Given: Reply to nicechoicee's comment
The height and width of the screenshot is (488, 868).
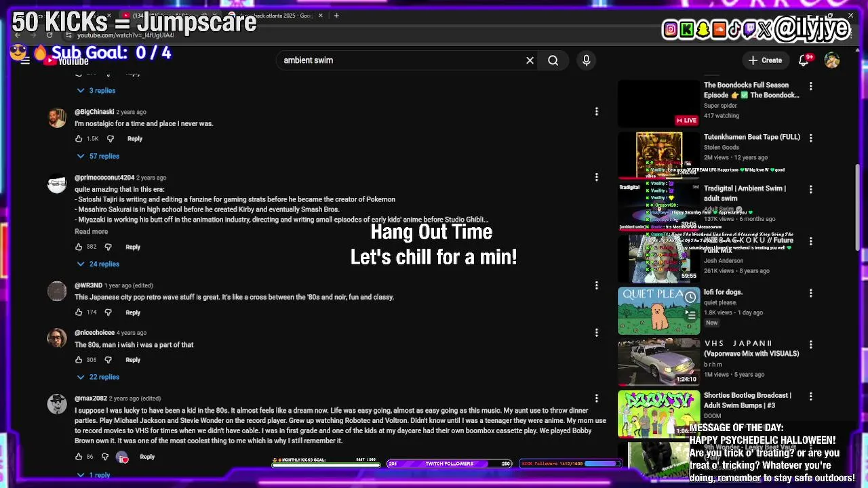Looking at the screenshot, I should pos(133,360).
